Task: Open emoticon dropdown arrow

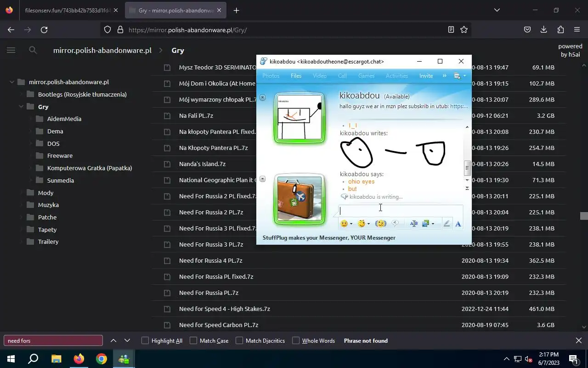Action: tap(351, 224)
